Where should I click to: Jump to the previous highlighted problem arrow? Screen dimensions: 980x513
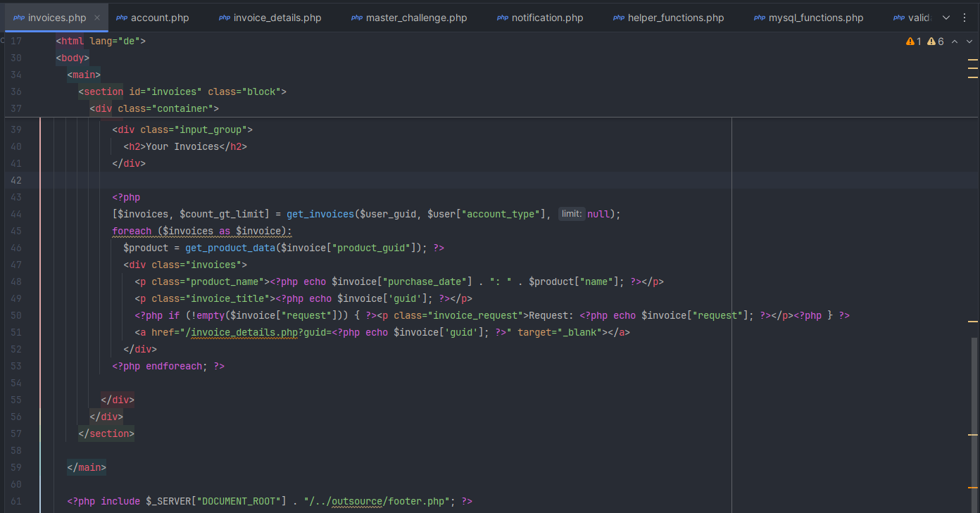click(955, 42)
